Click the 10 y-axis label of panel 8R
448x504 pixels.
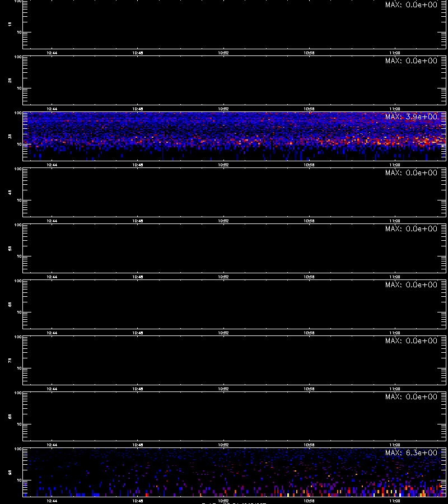click(x=19, y=424)
